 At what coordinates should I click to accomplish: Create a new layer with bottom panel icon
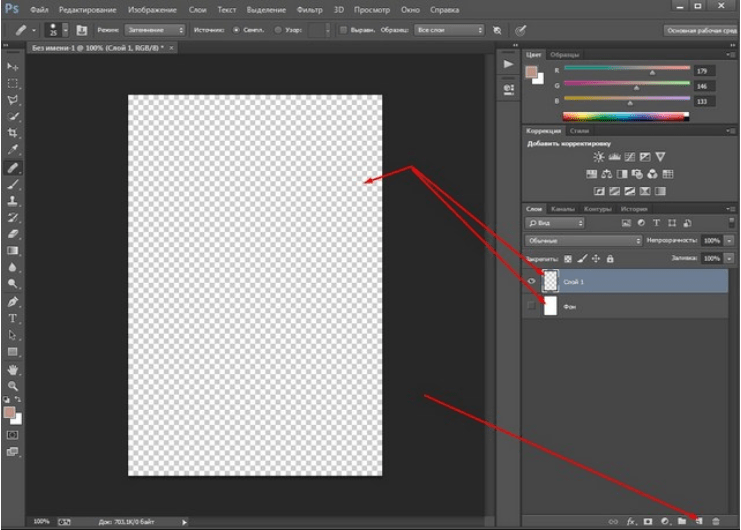coord(699,521)
